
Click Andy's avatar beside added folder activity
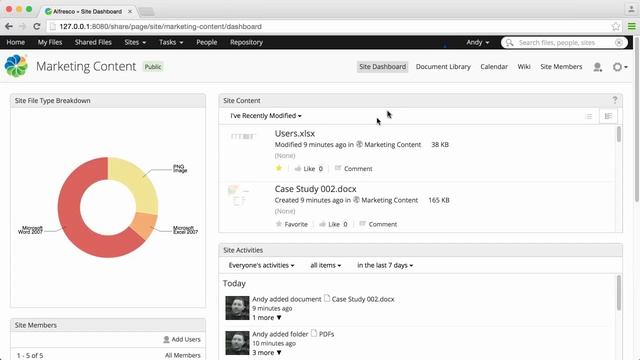pos(237,343)
